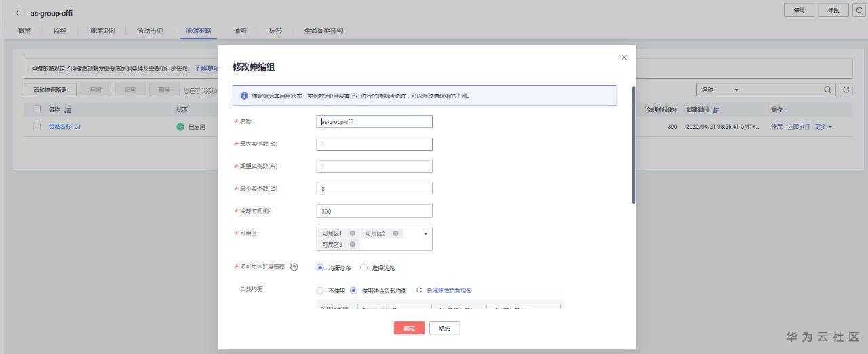Select the 选择优先 radio option

pos(363,268)
